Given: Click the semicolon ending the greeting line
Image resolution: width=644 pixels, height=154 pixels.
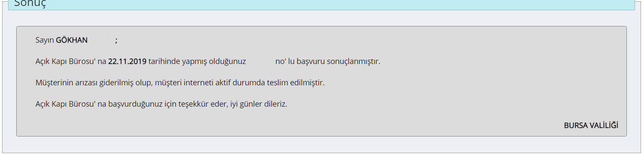Looking at the screenshot, I should point(116,41).
